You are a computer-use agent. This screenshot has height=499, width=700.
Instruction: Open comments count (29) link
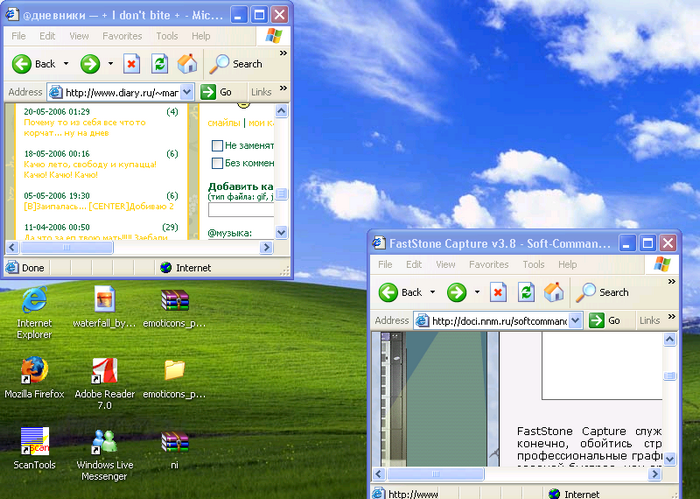click(170, 227)
